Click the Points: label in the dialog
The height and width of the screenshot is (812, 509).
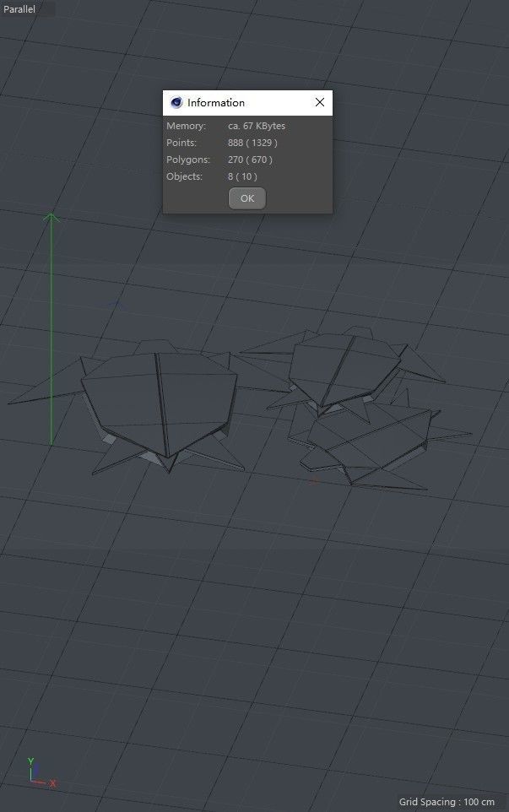(x=181, y=143)
